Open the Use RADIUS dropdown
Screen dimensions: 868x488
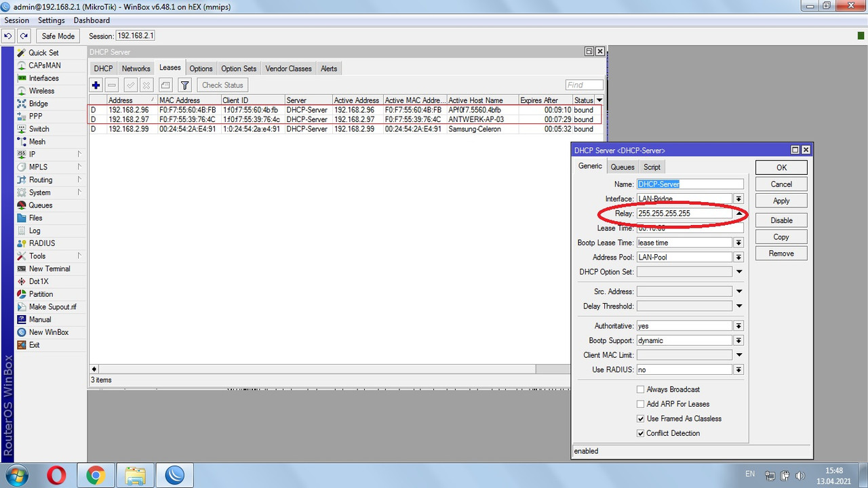point(738,370)
